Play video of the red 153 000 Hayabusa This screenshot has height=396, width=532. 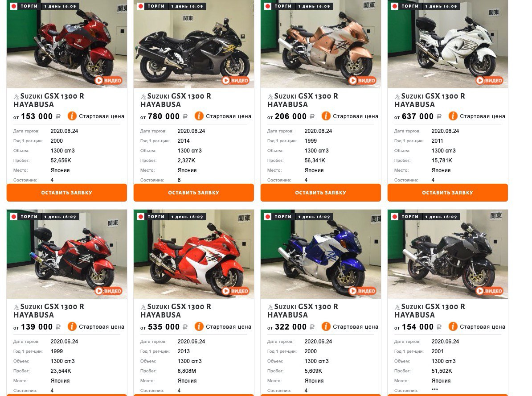click(x=108, y=80)
